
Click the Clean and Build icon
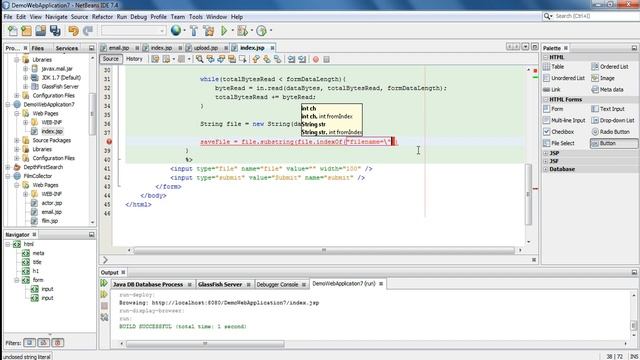click(x=209, y=31)
